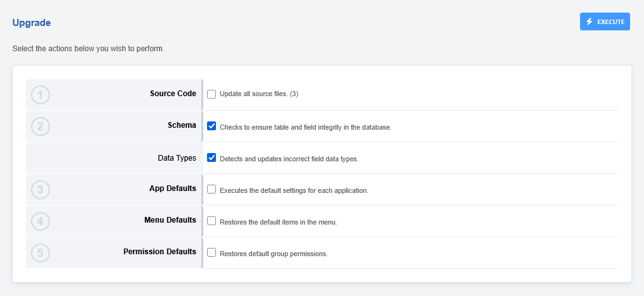Image resolution: width=644 pixels, height=296 pixels.
Task: Click the Permission Defaults label
Action: [x=160, y=252]
